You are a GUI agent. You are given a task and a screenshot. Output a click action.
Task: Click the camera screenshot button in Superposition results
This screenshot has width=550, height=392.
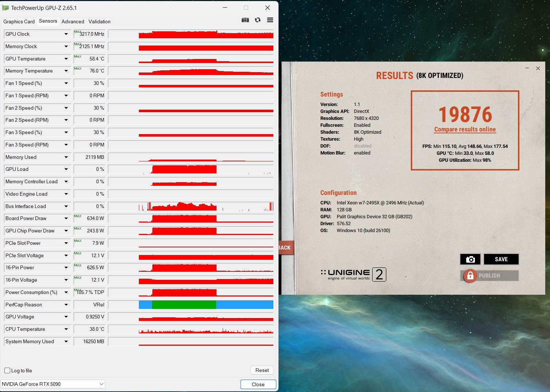[470, 259]
